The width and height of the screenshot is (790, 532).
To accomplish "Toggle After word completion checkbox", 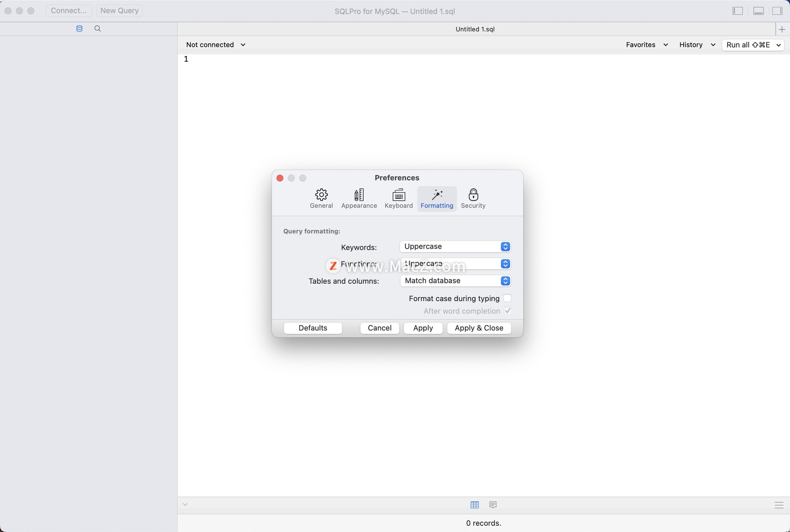I will pos(507,311).
